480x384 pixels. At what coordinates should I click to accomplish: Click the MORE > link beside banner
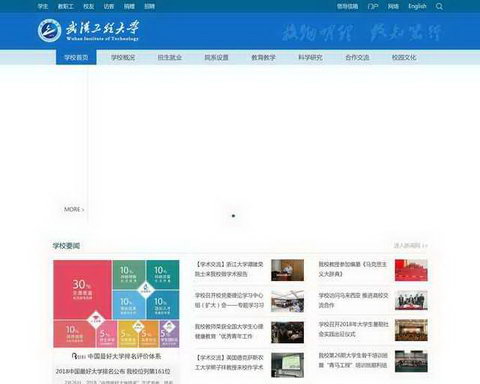[74, 209]
